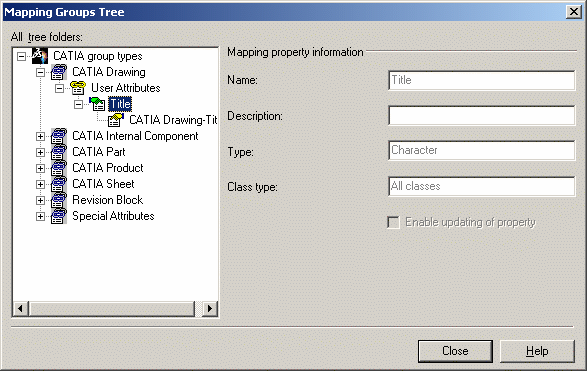The height and width of the screenshot is (371, 587).
Task: Click the horizontal scrollbar thumb of tree
Action: pyautogui.click(x=112, y=308)
